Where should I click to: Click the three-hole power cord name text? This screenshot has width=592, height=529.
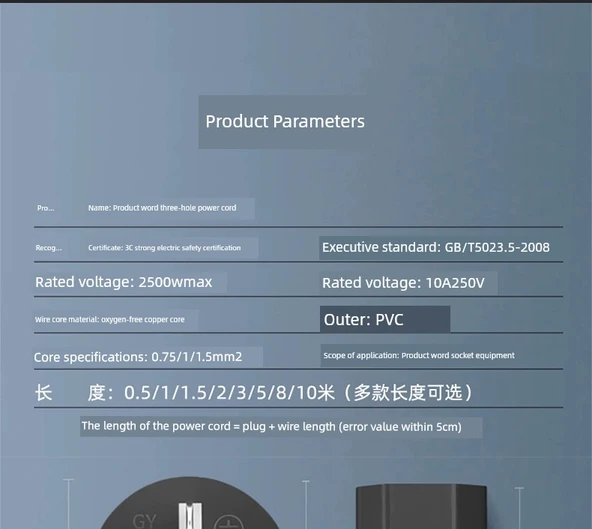point(162,208)
